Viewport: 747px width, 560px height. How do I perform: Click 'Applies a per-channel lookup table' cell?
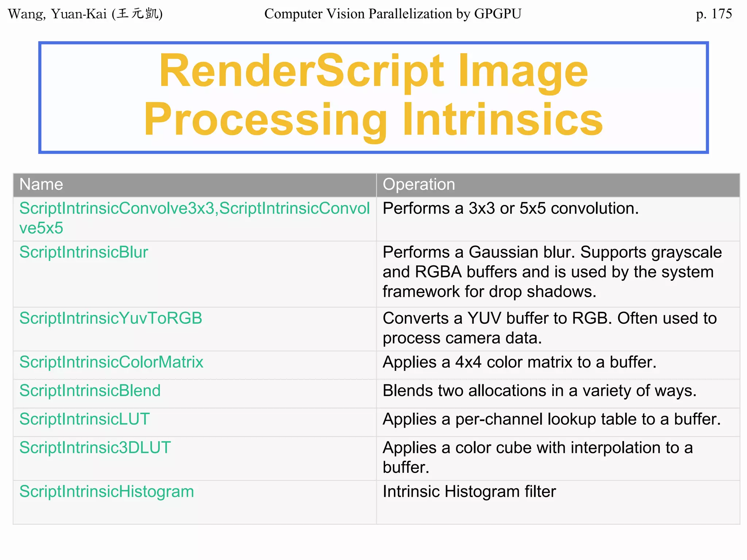(558, 422)
